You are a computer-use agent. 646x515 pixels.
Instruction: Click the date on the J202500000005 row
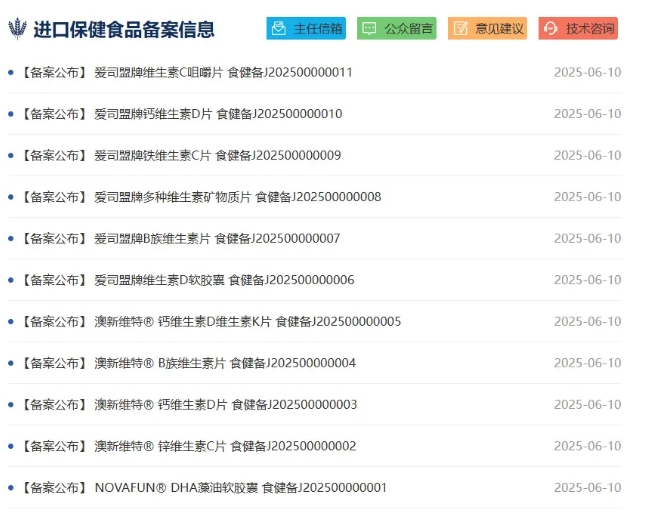(x=587, y=321)
